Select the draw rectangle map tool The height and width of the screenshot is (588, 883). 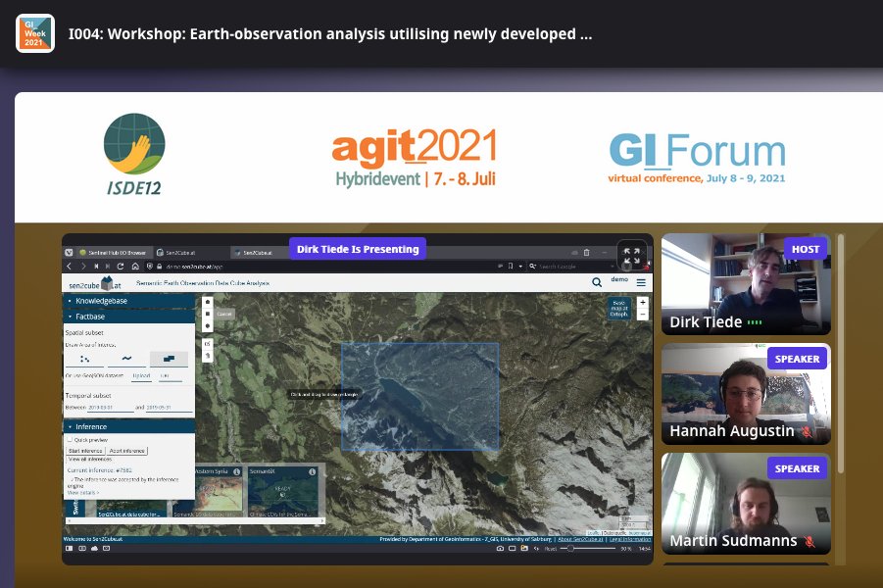pyautogui.click(x=207, y=314)
